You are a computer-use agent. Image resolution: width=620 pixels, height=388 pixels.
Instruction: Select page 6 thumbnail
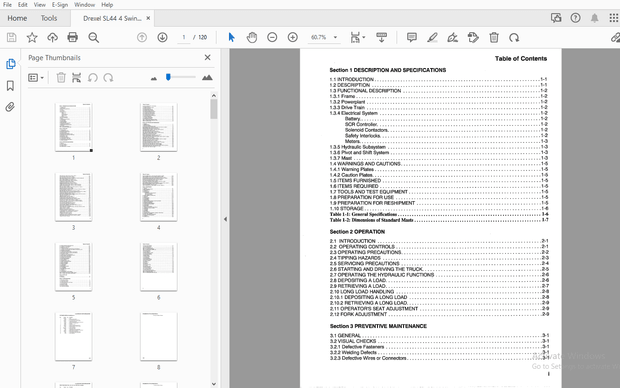(159, 267)
